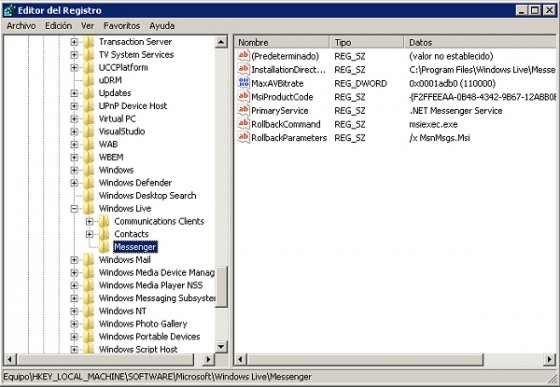Expand the Windows Defender key
The image size is (560, 387).
pos(74,183)
